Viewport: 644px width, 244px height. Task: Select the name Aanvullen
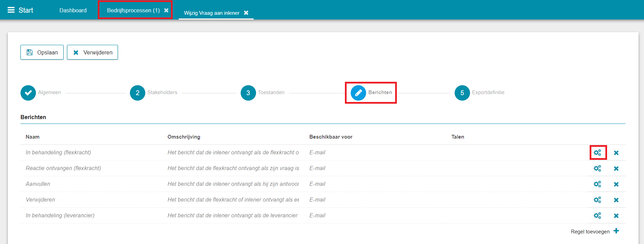[38, 184]
